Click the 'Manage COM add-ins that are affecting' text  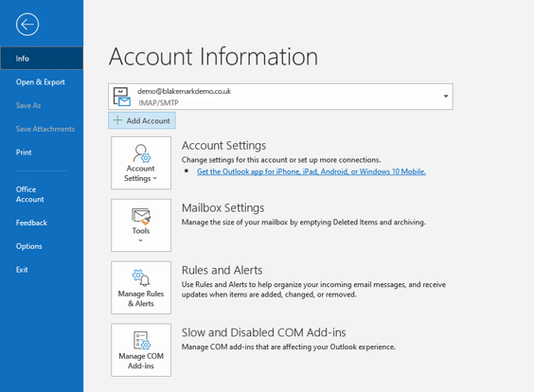click(289, 347)
